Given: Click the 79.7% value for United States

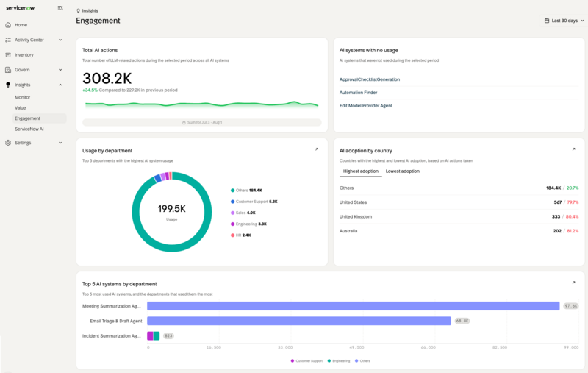Looking at the screenshot, I should pyautogui.click(x=573, y=202).
